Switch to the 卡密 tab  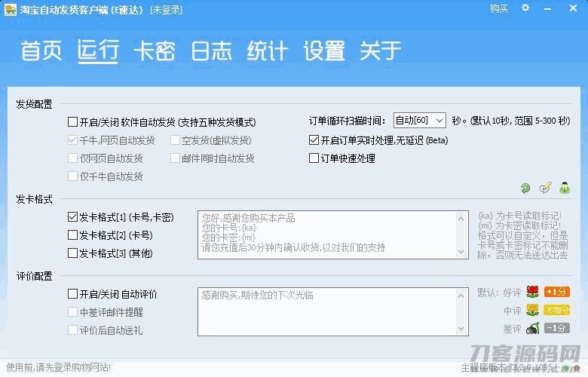pos(155,51)
